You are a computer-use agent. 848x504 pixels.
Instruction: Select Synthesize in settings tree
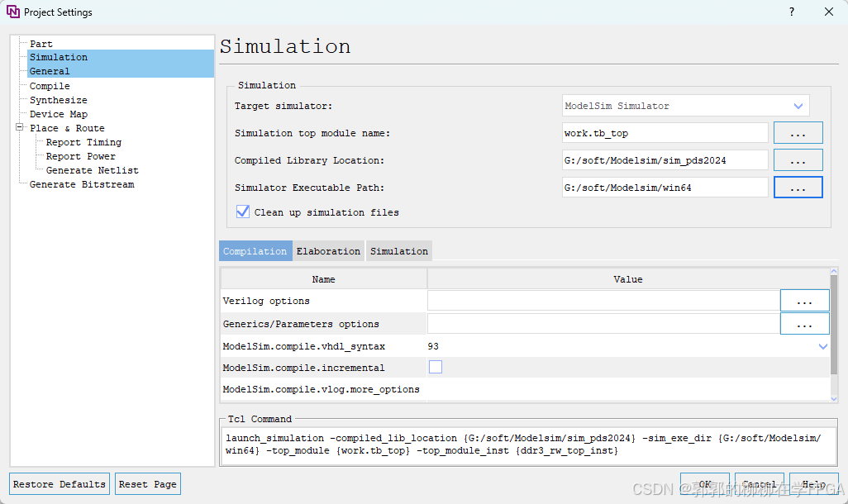pyautogui.click(x=59, y=100)
